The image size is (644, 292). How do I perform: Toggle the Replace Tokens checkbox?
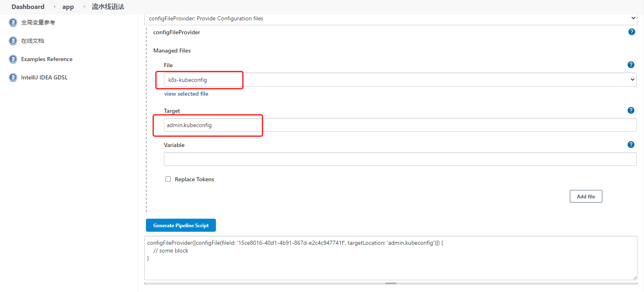coord(168,179)
